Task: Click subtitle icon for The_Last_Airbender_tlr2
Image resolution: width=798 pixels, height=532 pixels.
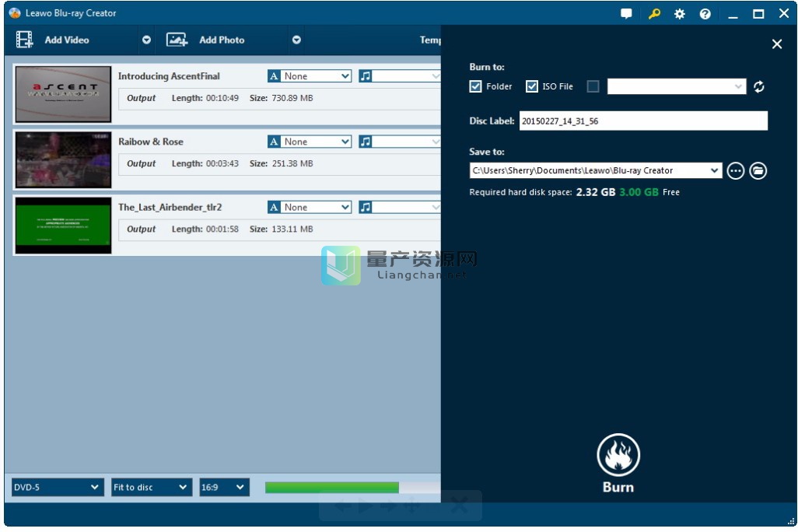Action: 274,207
